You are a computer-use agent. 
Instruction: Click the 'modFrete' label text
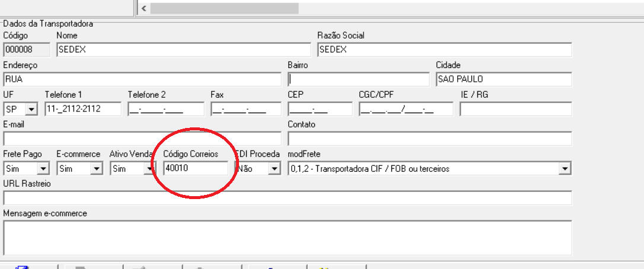pyautogui.click(x=304, y=154)
